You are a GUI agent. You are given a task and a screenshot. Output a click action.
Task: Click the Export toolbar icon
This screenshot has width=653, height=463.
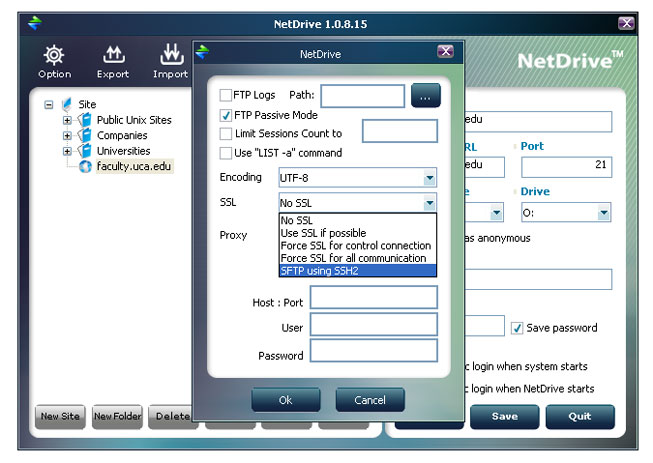click(113, 55)
